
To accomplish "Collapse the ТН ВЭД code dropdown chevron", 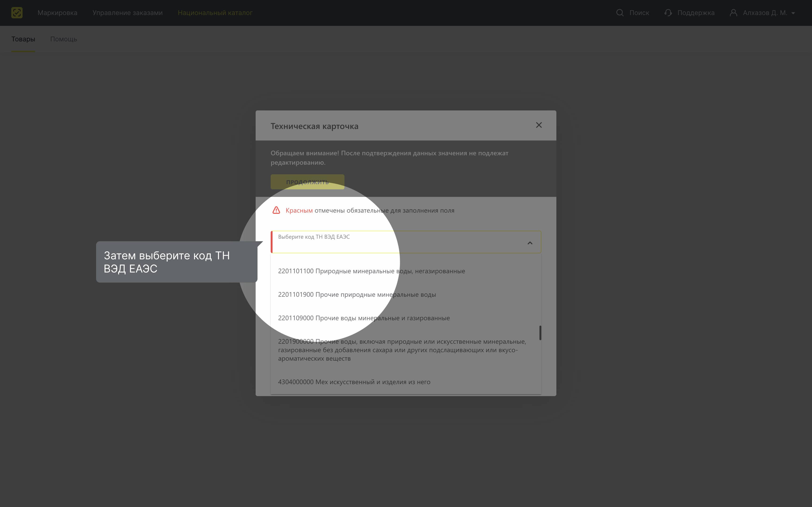I will 530,243.
